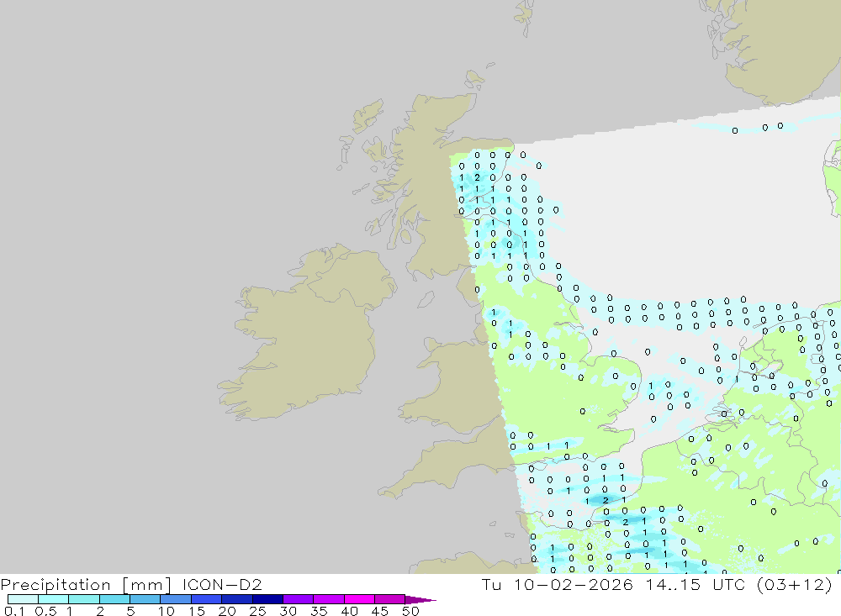Click the 45–50 mm magenta legend swatch

point(389,599)
